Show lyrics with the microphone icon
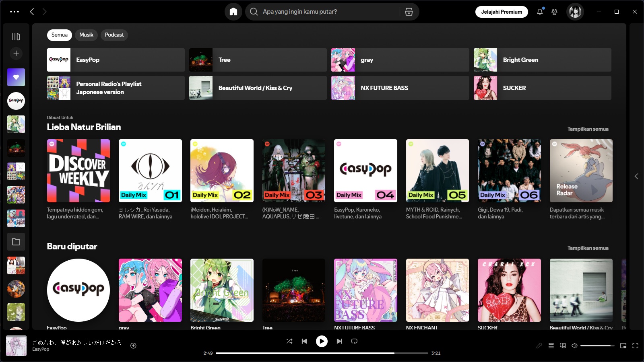Screen dimensions: 644x362 click(x=539, y=346)
